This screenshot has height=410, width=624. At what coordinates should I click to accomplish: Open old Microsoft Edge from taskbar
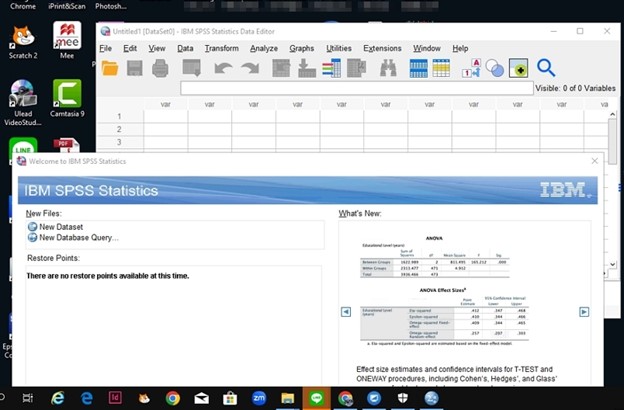(x=87, y=398)
